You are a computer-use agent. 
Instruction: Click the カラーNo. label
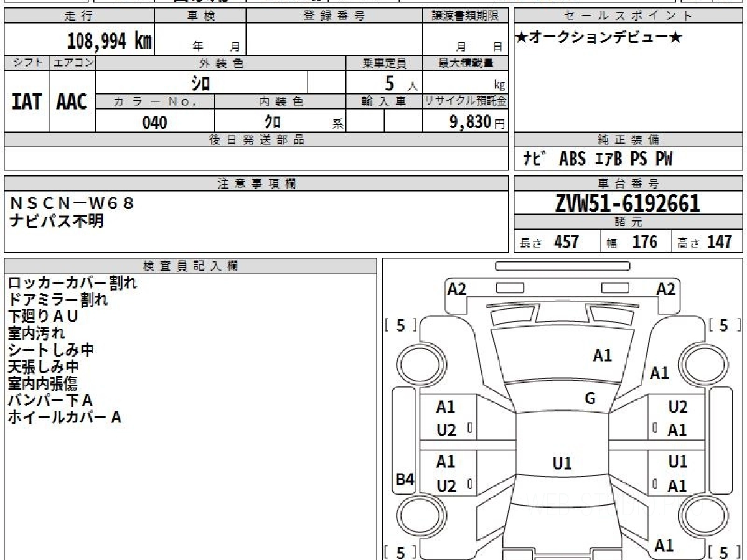coord(155,102)
